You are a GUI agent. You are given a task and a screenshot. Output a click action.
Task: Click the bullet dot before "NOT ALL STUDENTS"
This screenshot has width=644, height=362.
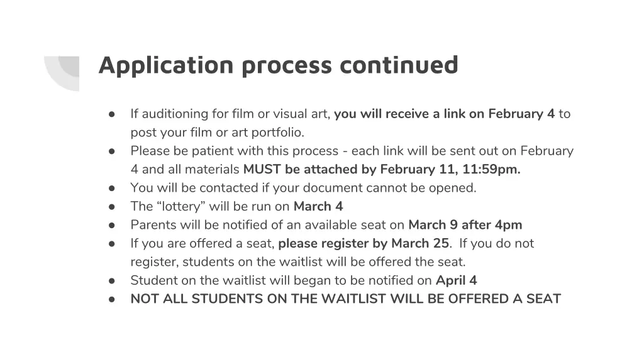point(111,299)
